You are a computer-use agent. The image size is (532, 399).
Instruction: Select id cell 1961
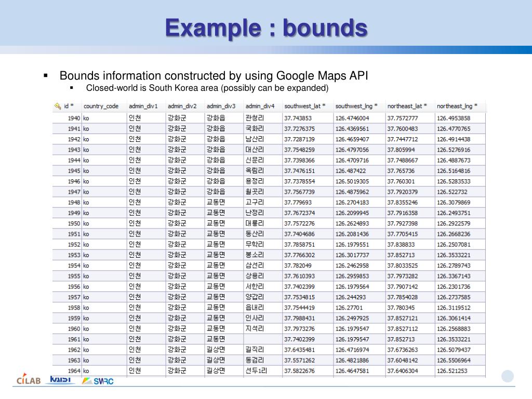pos(74,339)
